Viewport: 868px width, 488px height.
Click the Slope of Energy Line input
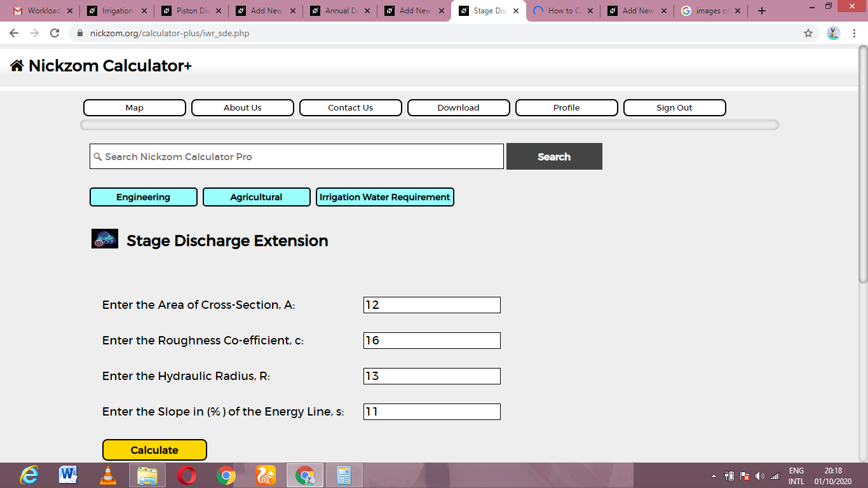click(x=432, y=412)
